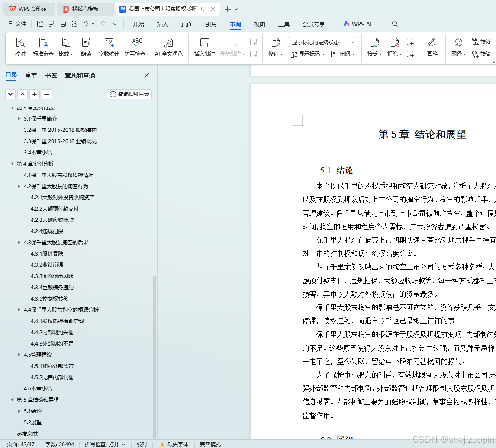
Task: Click the plus button to promote heading level
Action: 35,94
